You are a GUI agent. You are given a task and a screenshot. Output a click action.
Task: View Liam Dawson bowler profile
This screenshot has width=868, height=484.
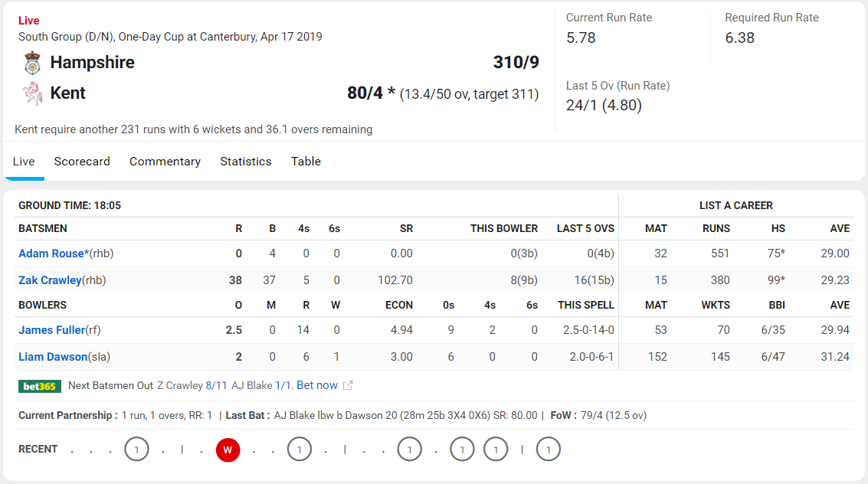[x=53, y=357]
